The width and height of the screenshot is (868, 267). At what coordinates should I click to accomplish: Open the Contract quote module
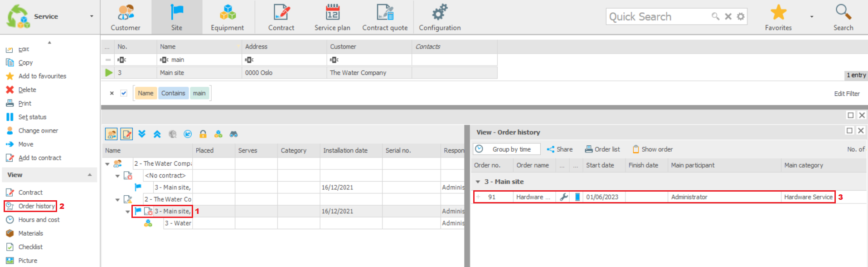385,17
